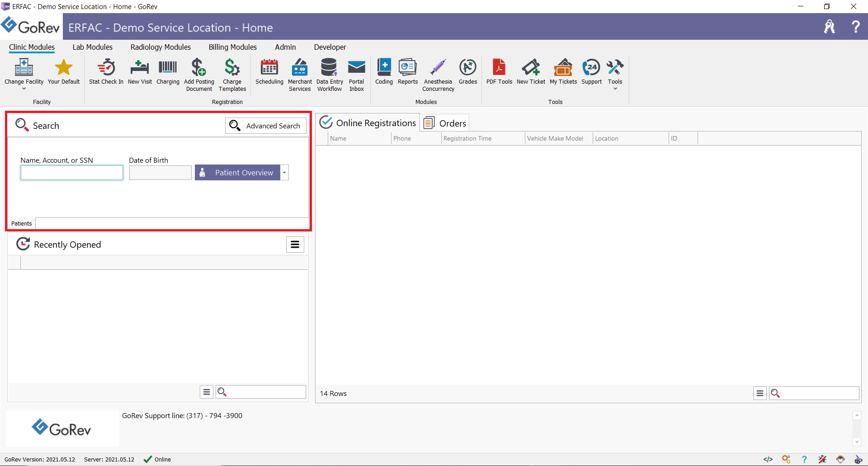Click the support message scroll down arrow
The image size is (868, 466).
pyautogui.click(x=857, y=442)
